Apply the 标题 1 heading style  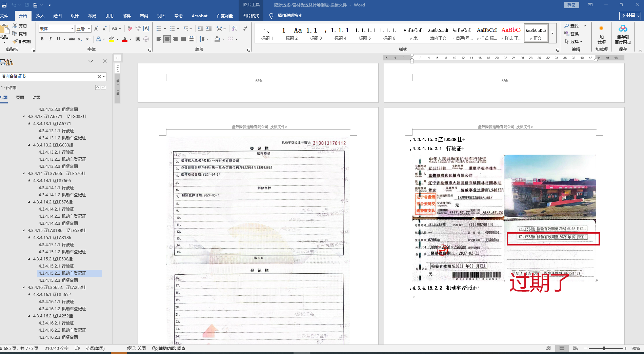(x=267, y=33)
